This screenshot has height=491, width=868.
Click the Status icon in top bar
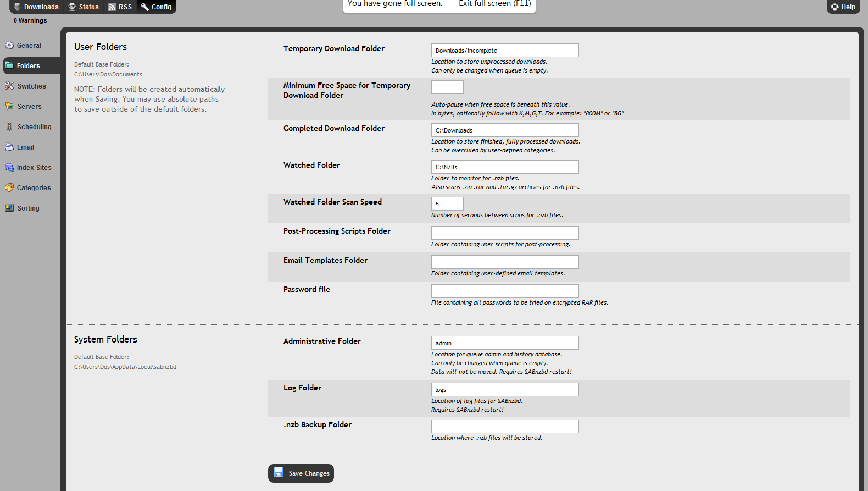tap(72, 7)
